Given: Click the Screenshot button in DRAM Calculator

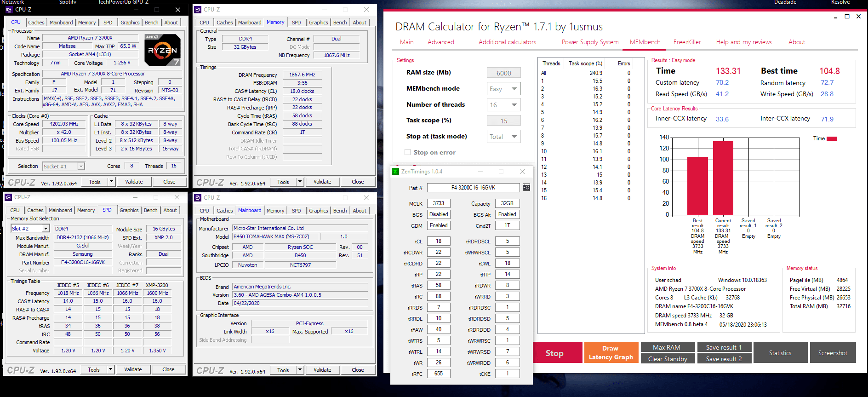Looking at the screenshot, I should pos(833,353).
